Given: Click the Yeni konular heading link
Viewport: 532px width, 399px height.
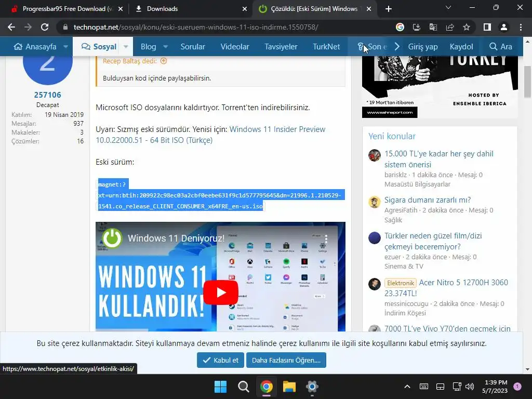Looking at the screenshot, I should (392, 136).
